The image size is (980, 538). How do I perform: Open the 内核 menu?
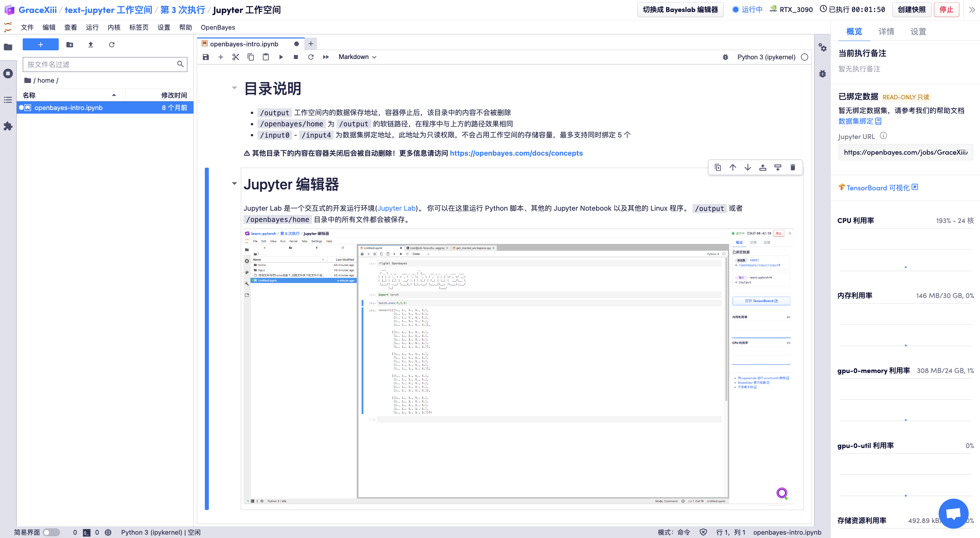pyautogui.click(x=114, y=27)
